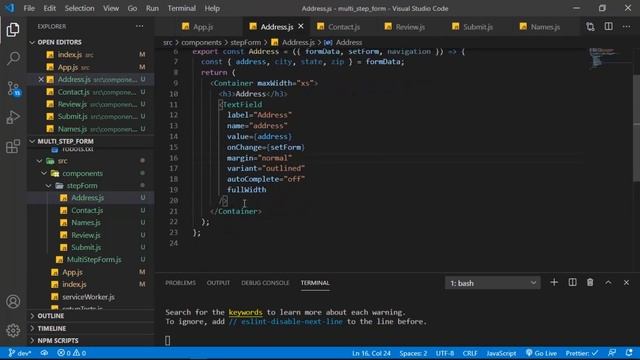Open editor more actions ellipsis
This screenshot has width=640, height=360.
coord(627,27)
